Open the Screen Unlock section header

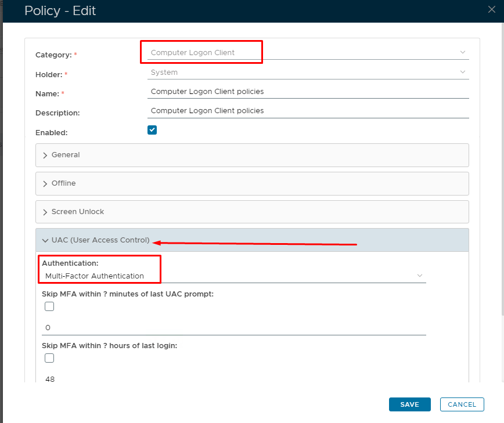click(x=78, y=212)
